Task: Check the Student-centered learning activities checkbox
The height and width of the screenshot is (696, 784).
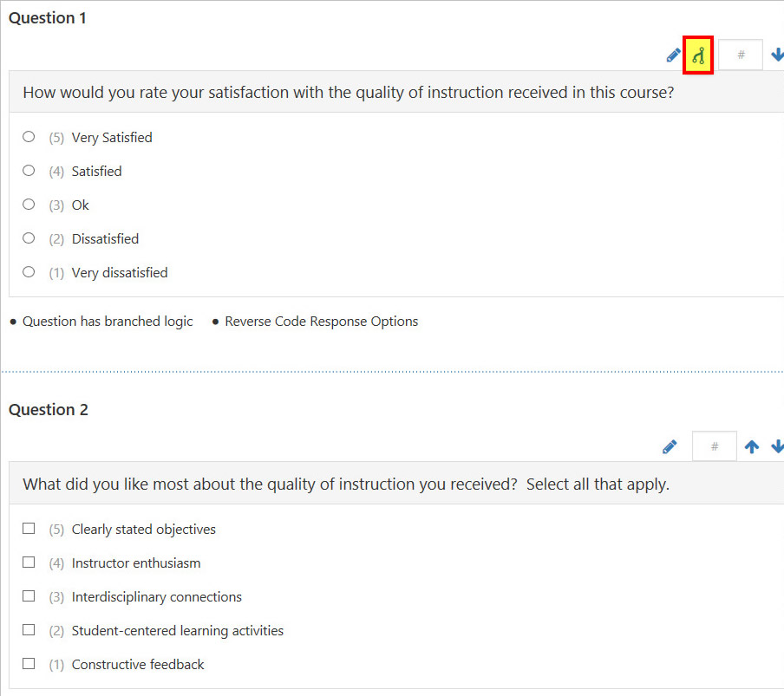Action: coord(28,629)
